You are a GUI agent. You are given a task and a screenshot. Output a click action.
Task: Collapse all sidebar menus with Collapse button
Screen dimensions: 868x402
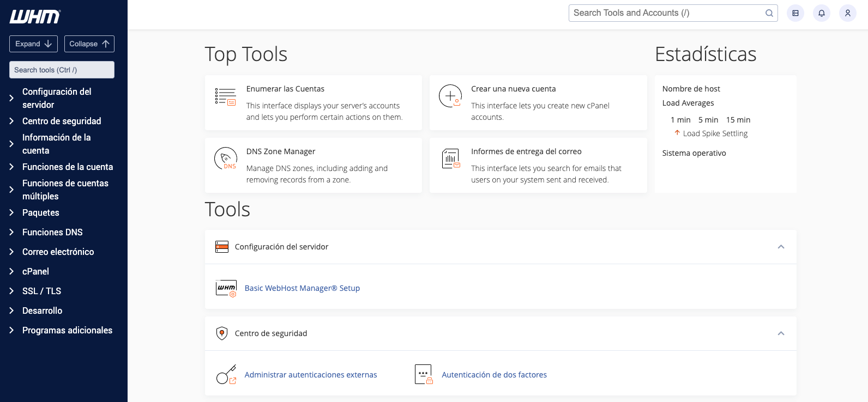[89, 44]
